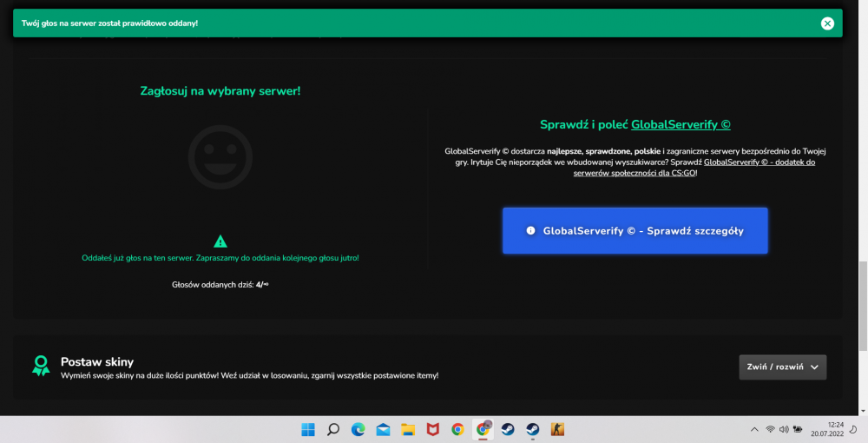Dismiss the green vote confirmation notification
This screenshot has height=443, width=868.
[x=827, y=23]
